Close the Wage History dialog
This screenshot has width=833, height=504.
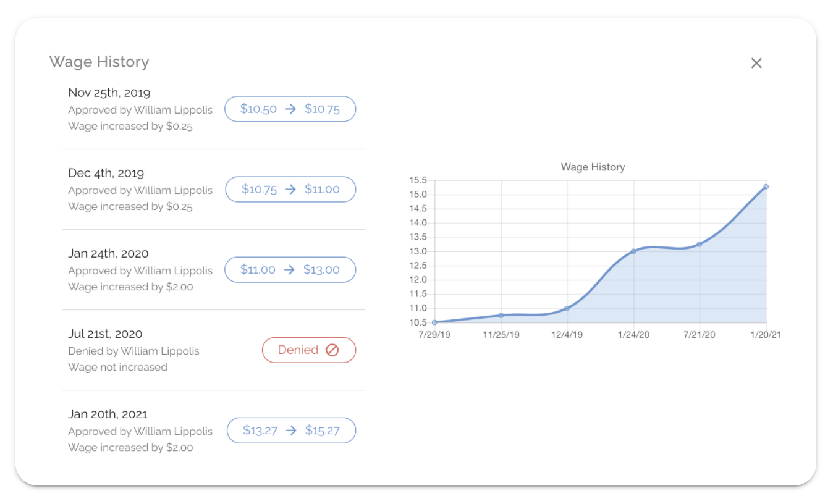click(x=756, y=63)
